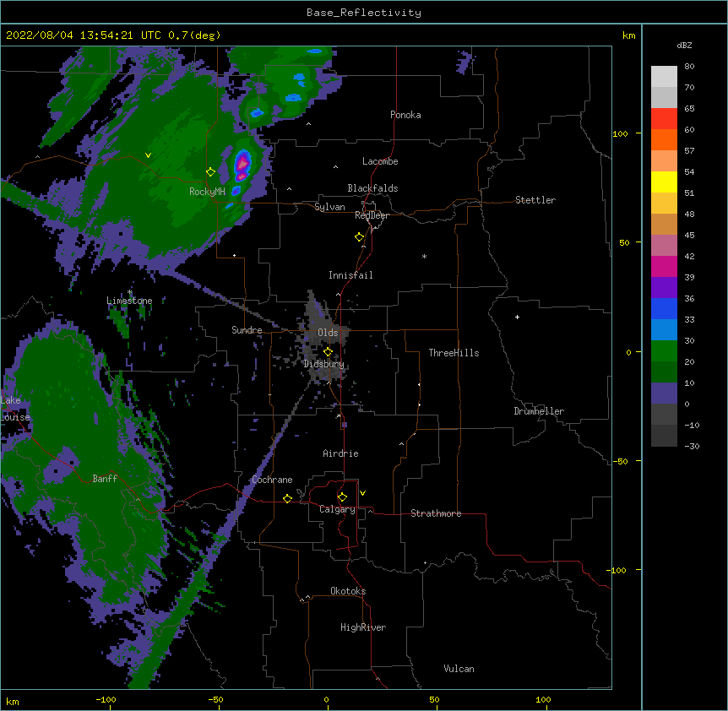Click the 100 tick label on the bottom axis
The image size is (728, 711).
point(543,699)
